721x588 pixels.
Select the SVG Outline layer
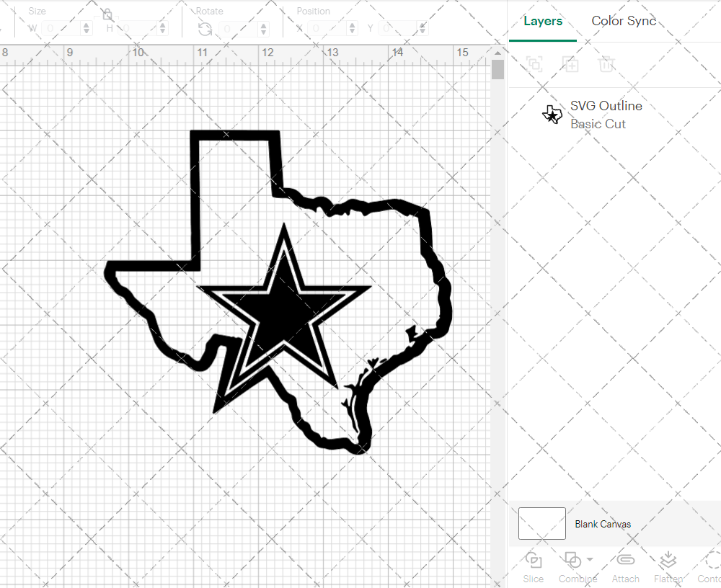606,115
